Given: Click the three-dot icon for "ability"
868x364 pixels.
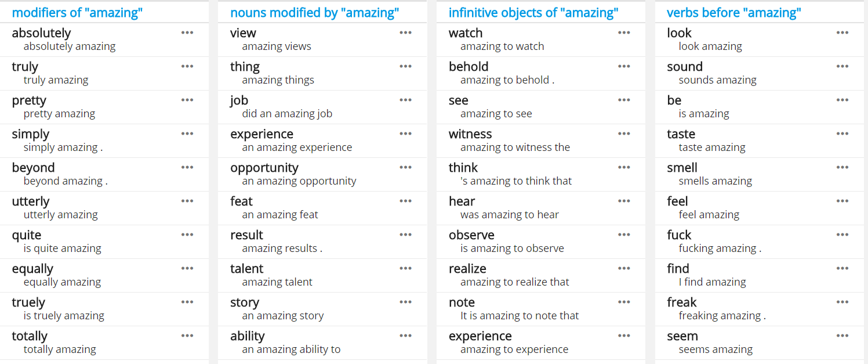Looking at the screenshot, I should [x=406, y=336].
